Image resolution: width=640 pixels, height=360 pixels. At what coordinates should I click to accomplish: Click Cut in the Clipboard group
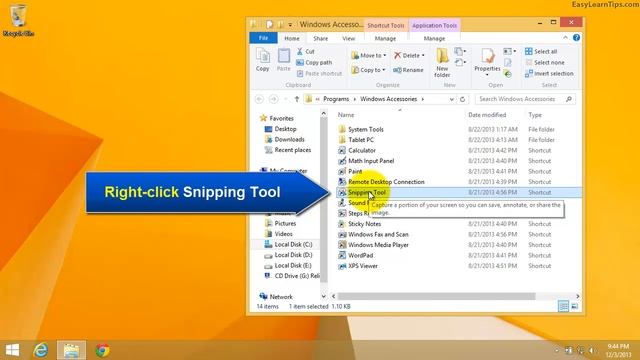point(306,51)
